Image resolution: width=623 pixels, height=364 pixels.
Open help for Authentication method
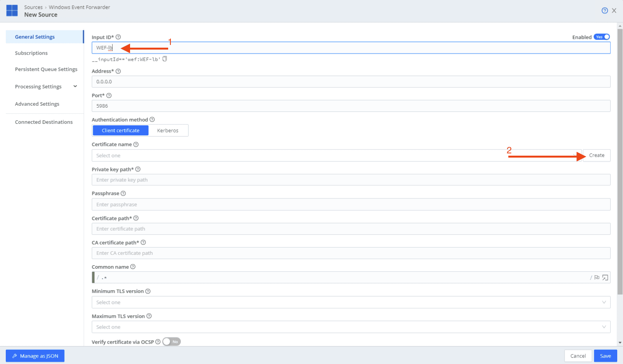pos(152,119)
